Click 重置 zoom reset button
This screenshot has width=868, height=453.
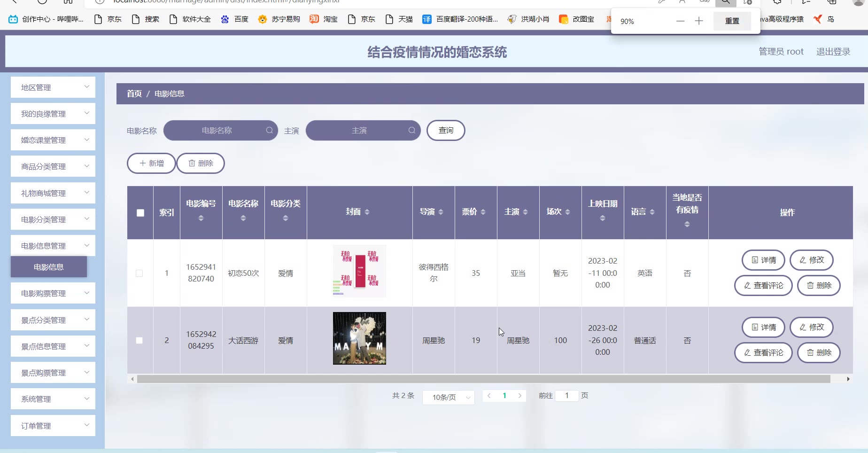[x=732, y=21]
